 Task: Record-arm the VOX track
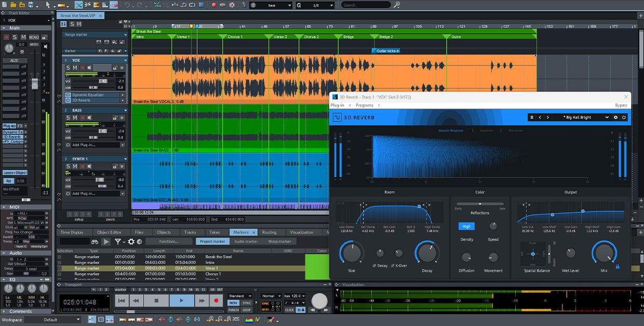coord(82,67)
